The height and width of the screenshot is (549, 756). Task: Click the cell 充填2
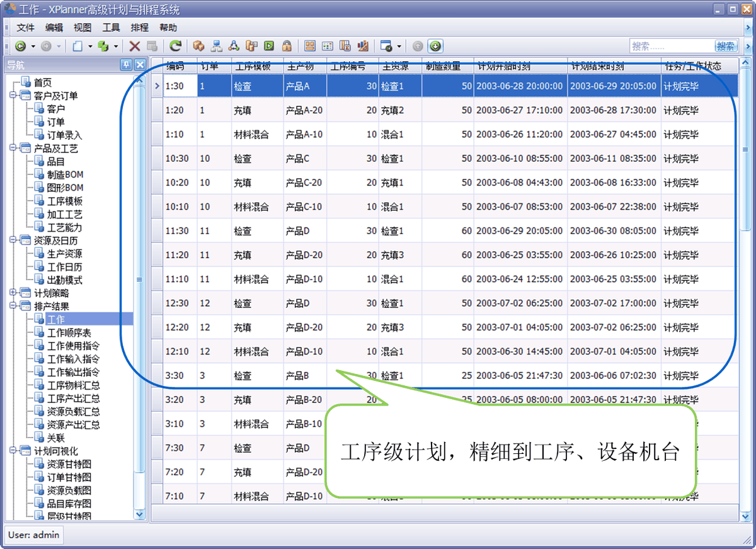[x=400, y=110]
